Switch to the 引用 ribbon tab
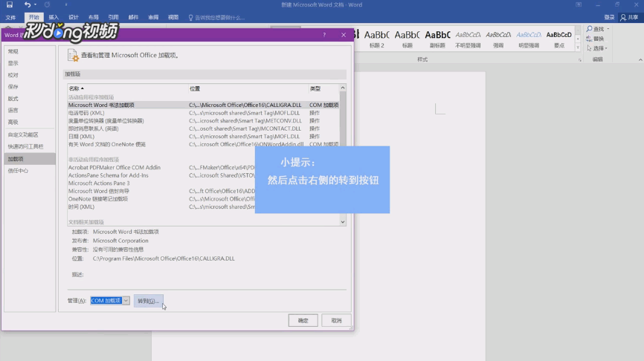 (113, 17)
